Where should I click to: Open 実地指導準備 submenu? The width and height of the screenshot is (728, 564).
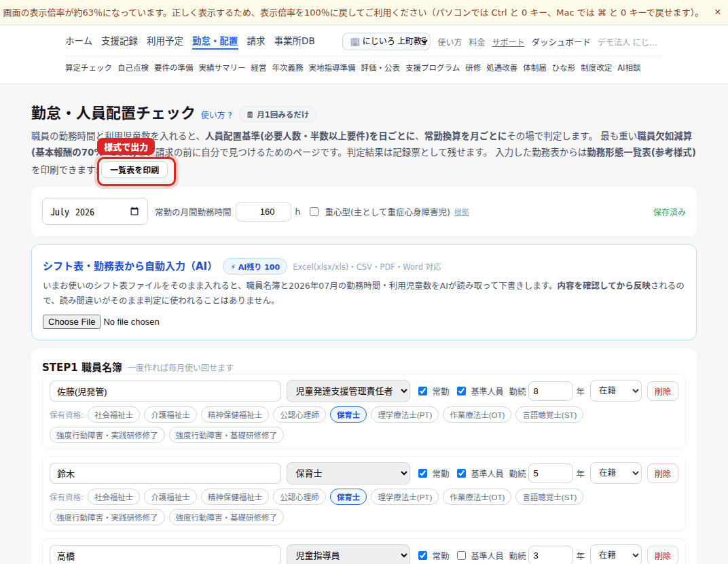pos(332,68)
